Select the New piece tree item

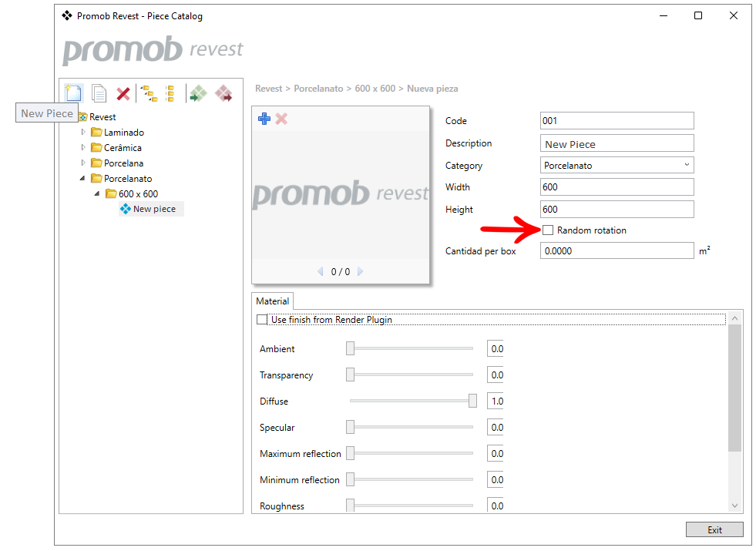pos(151,209)
